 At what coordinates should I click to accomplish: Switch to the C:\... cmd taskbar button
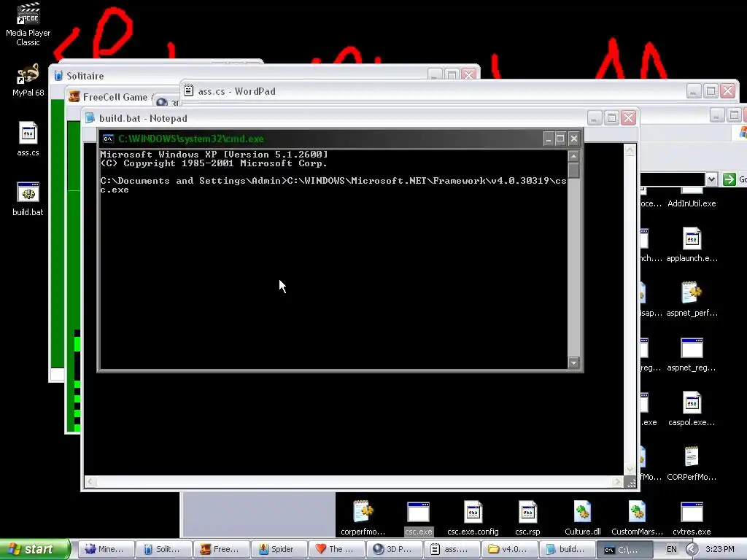(624, 549)
